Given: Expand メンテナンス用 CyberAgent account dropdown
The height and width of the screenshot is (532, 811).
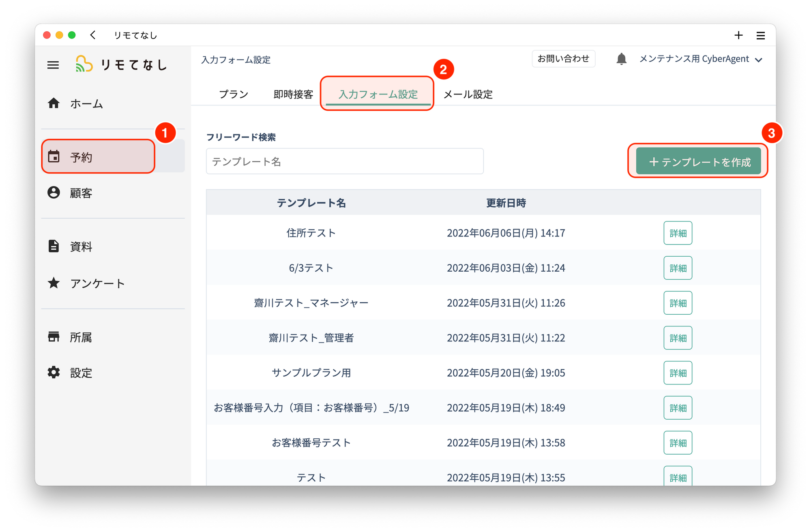Looking at the screenshot, I should tap(701, 59).
